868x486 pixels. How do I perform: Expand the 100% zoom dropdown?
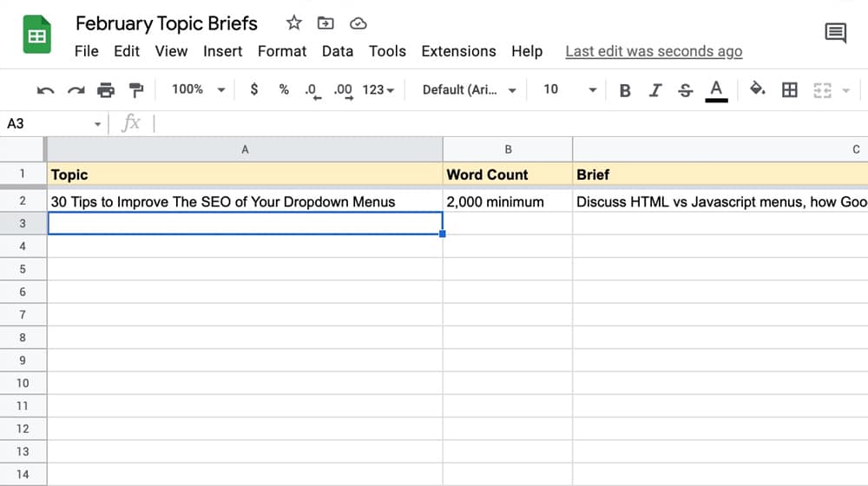[x=198, y=89]
